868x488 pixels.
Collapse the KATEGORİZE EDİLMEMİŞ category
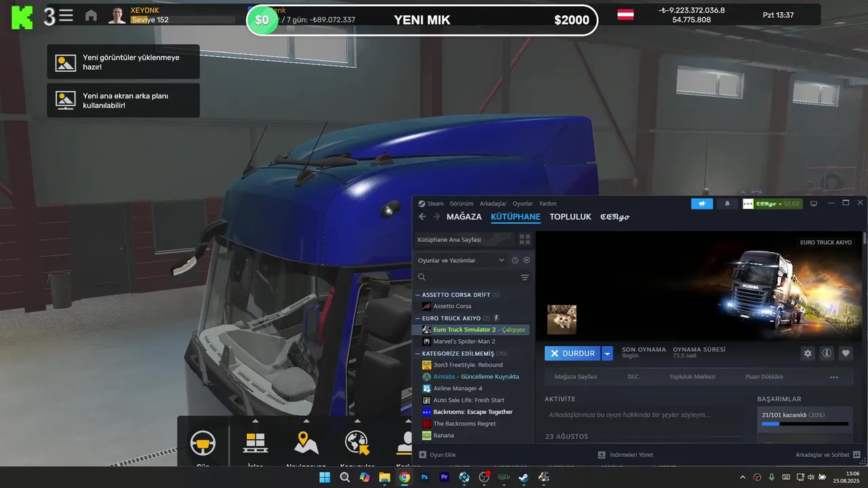coord(418,353)
